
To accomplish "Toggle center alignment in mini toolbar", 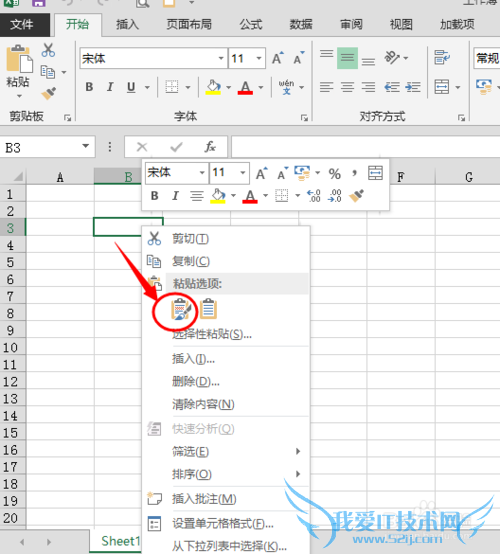I will [x=196, y=196].
